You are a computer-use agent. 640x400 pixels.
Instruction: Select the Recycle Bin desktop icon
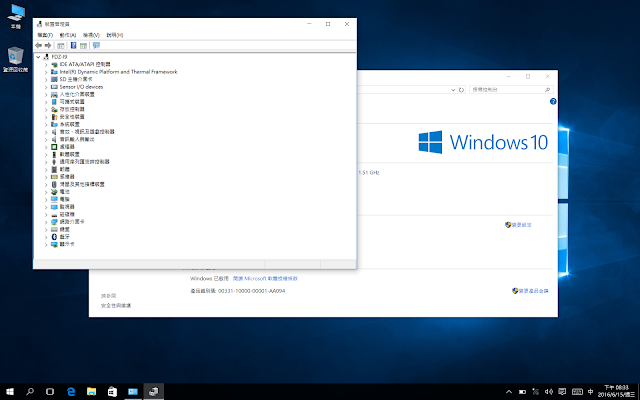pyautogui.click(x=16, y=60)
